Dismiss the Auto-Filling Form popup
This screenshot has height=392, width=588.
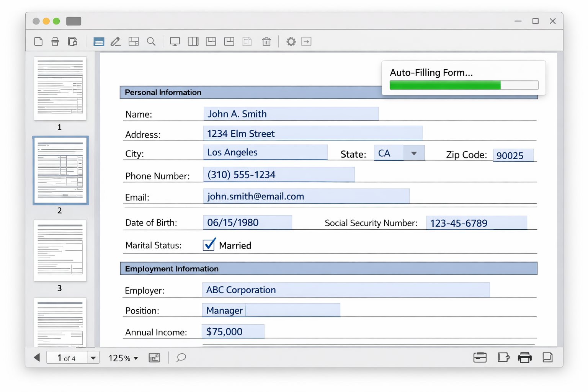tap(464, 73)
